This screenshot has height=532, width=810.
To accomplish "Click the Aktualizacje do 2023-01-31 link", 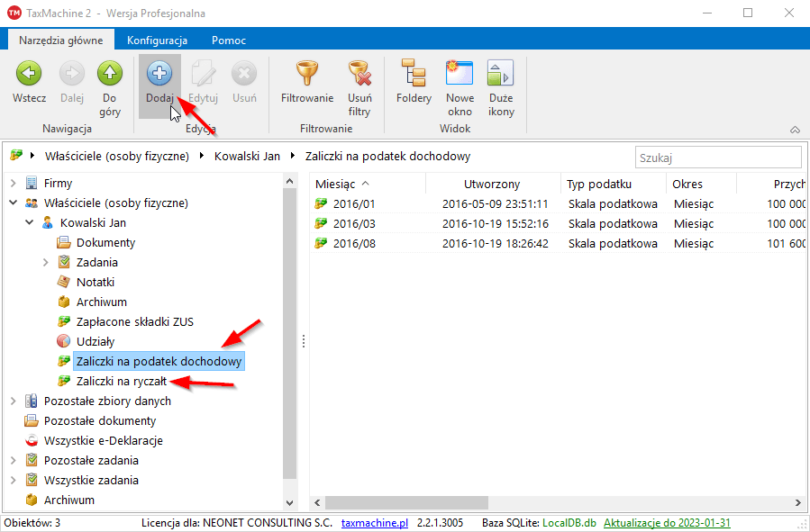I will tap(667, 523).
